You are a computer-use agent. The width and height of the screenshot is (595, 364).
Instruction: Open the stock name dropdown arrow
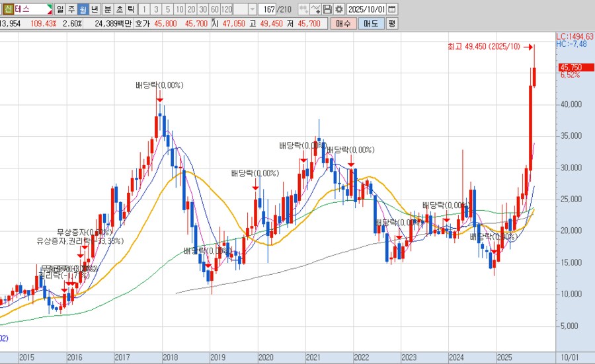click(49, 9)
